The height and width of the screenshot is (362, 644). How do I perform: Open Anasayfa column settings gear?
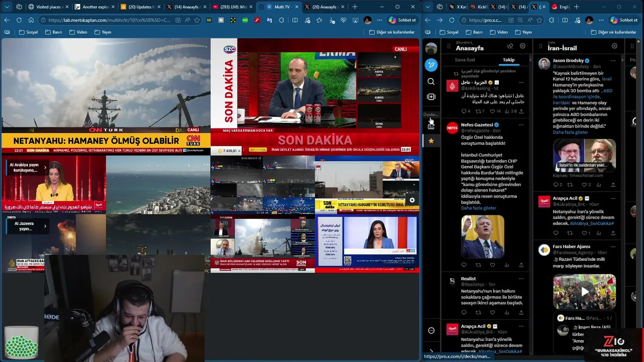click(x=523, y=46)
